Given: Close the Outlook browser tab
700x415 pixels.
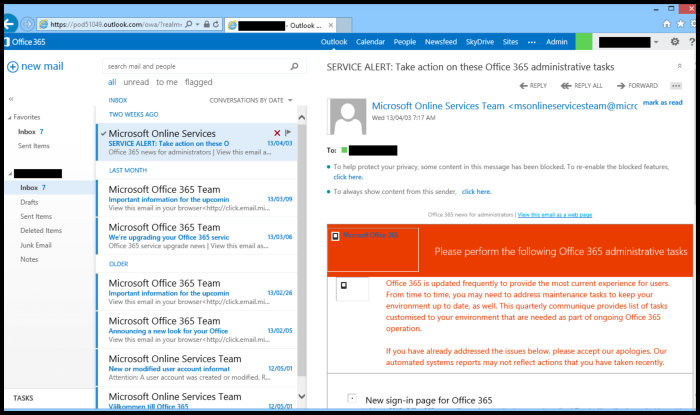Looking at the screenshot, I should click(331, 25).
